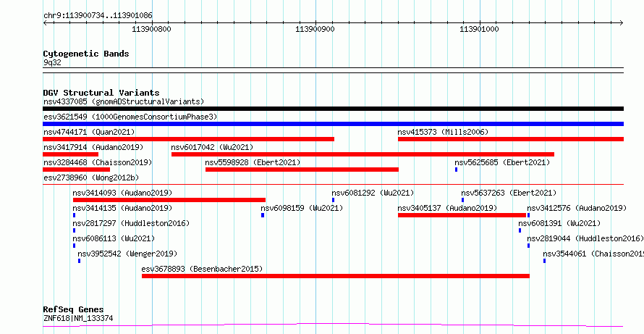The width and height of the screenshot is (644, 334).
Task: Click ruler position 113900900
Action: point(315,29)
